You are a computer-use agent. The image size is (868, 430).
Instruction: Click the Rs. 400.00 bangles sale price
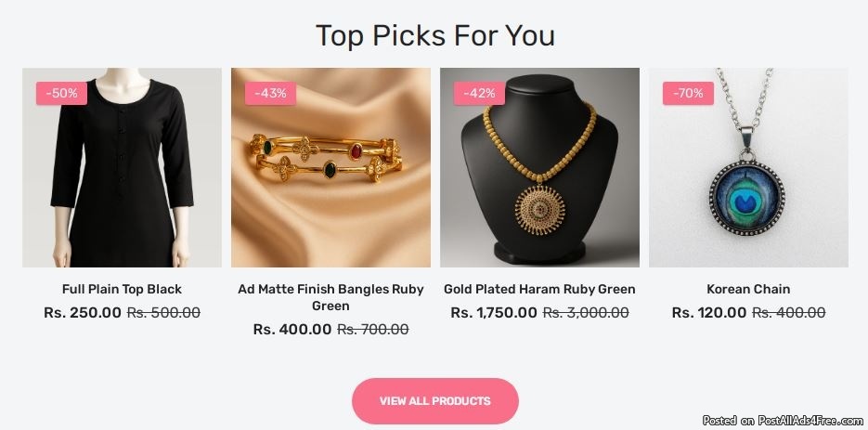[292, 329]
